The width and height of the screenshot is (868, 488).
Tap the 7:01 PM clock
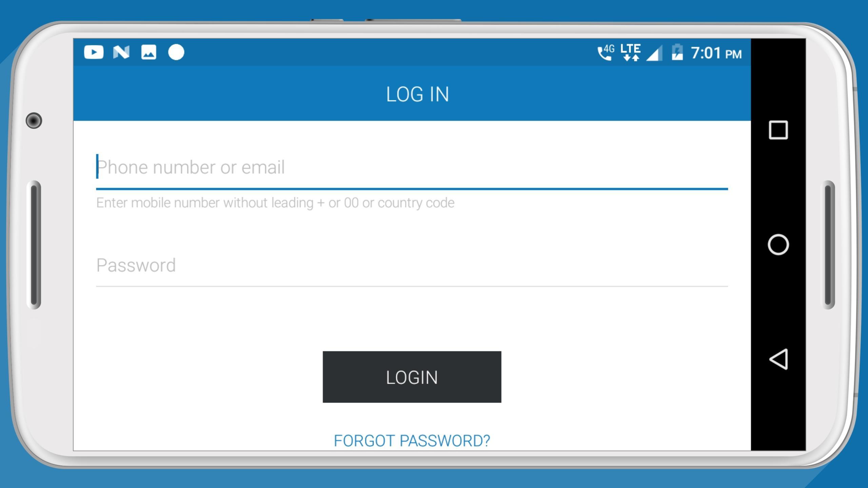pos(716,53)
